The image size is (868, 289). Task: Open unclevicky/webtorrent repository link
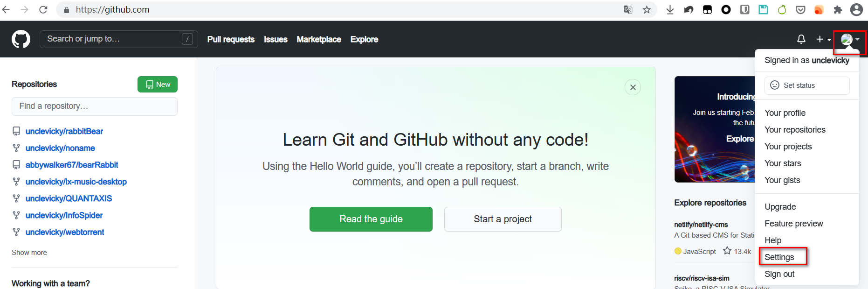(x=65, y=232)
